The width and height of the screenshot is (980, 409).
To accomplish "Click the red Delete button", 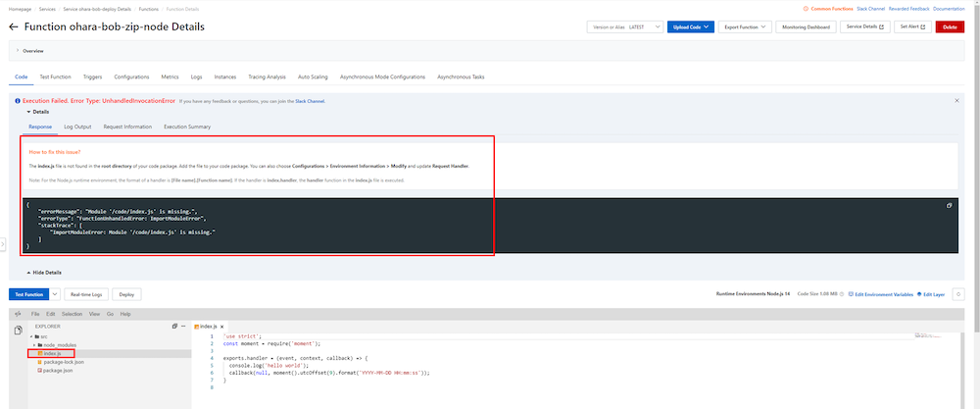I will coord(948,26).
